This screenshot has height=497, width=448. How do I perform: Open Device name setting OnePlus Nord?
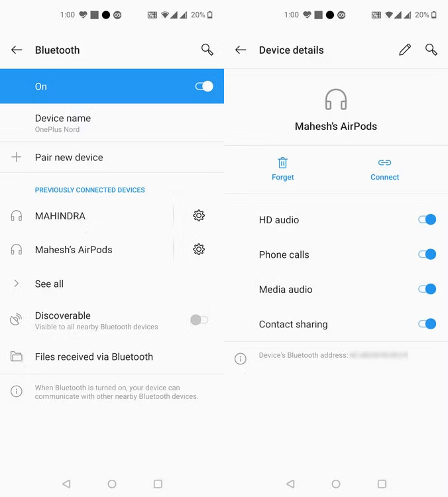(112, 123)
